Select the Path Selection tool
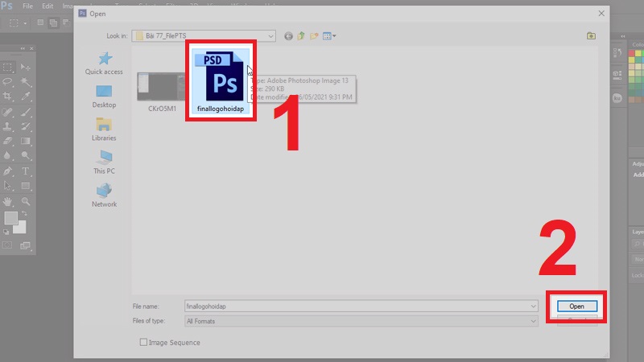Screen dimensions: 644x362 pyautogui.click(x=7, y=186)
